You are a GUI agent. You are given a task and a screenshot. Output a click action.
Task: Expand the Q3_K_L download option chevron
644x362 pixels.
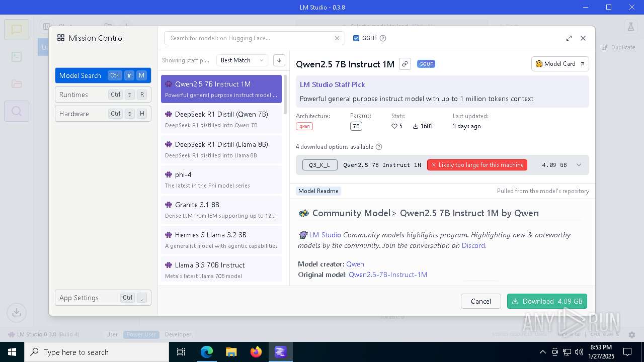[579, 165]
